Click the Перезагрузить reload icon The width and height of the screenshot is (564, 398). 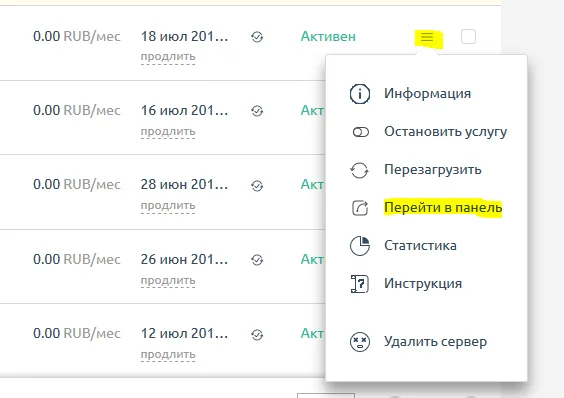[x=359, y=170]
